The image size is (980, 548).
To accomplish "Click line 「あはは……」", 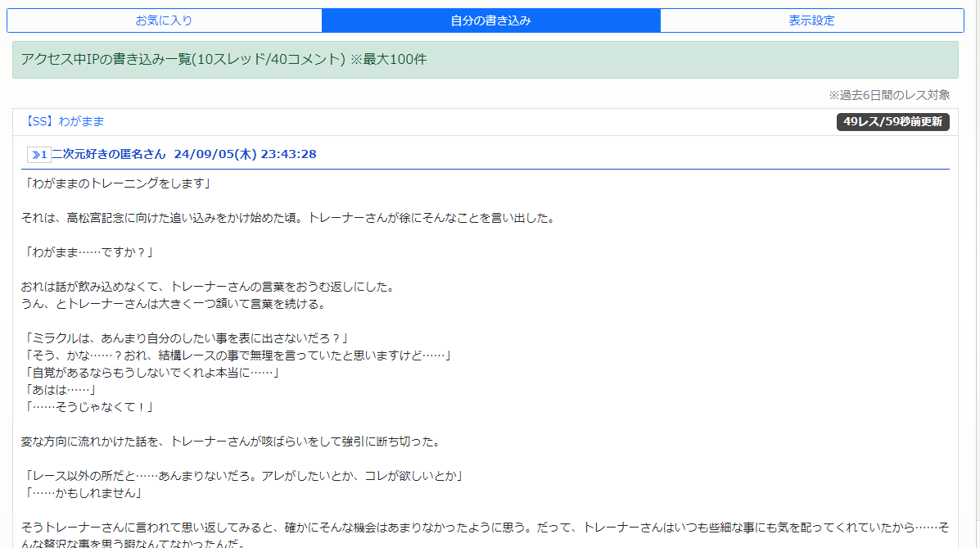I will pos(60,390).
